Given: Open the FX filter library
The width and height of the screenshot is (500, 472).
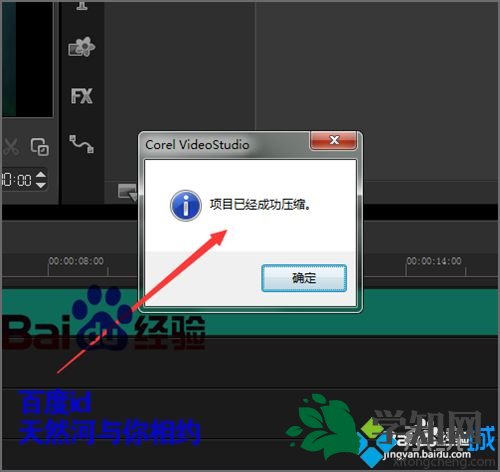Looking at the screenshot, I should [82, 96].
